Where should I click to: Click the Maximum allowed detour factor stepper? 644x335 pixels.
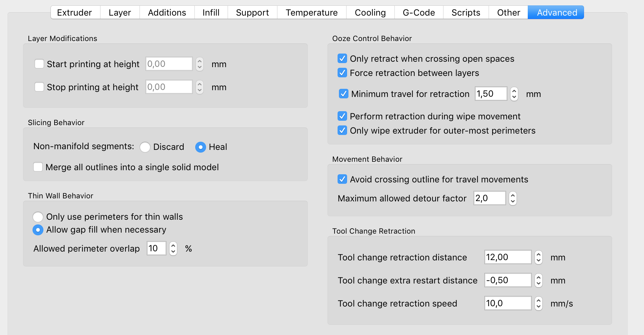point(513,198)
